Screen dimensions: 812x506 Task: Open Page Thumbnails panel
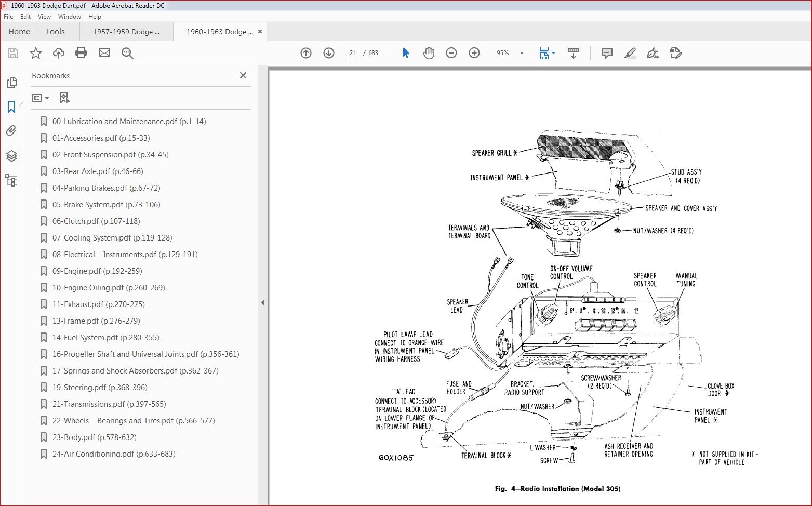coord(11,83)
